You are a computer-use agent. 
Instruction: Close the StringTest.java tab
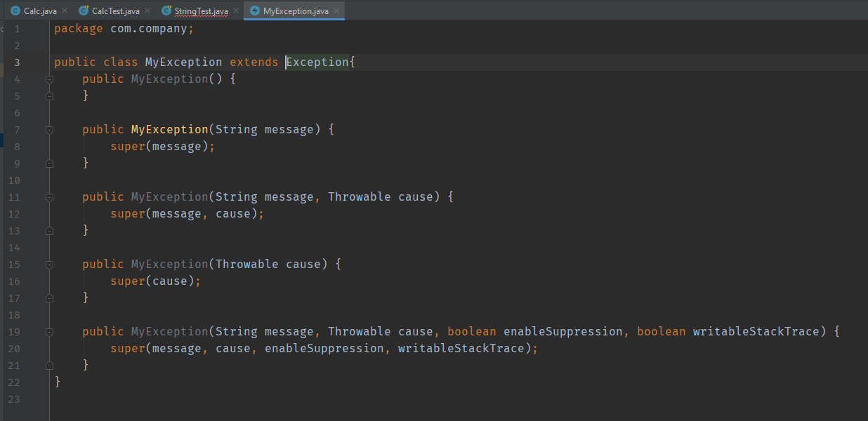(235, 11)
